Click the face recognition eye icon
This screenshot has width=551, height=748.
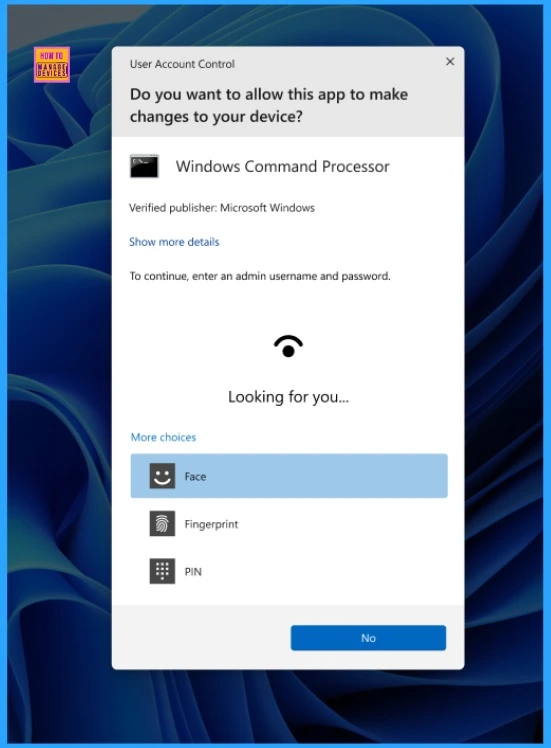point(288,346)
